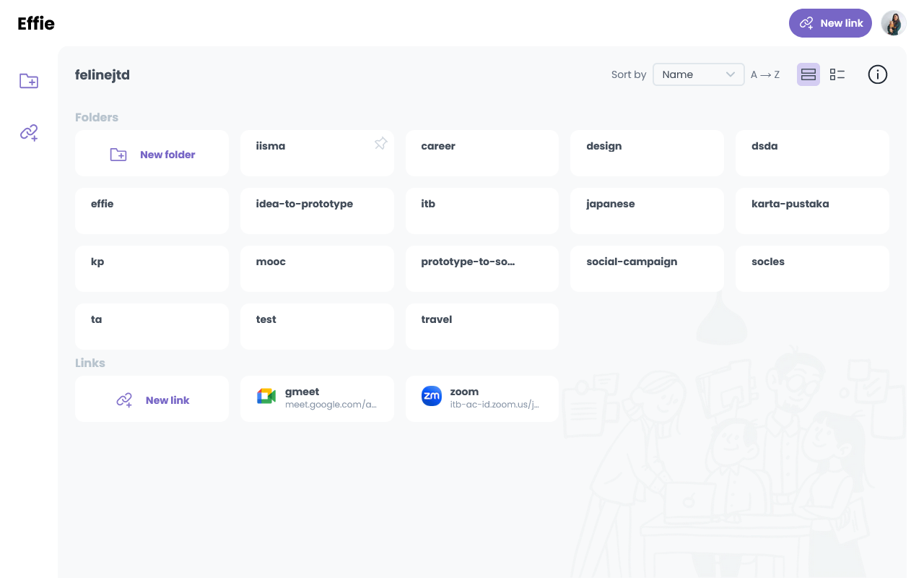Open the kp folder
Screen dimensions: 924x578
(x=152, y=269)
